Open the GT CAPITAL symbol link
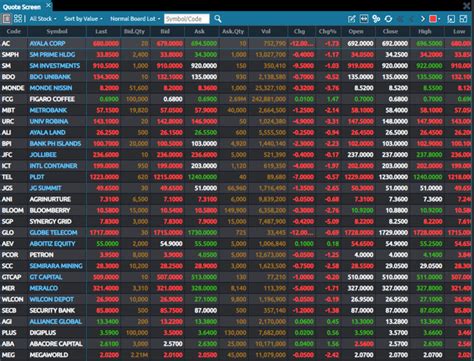This screenshot has width=474, height=361. pyautogui.click(x=46, y=277)
